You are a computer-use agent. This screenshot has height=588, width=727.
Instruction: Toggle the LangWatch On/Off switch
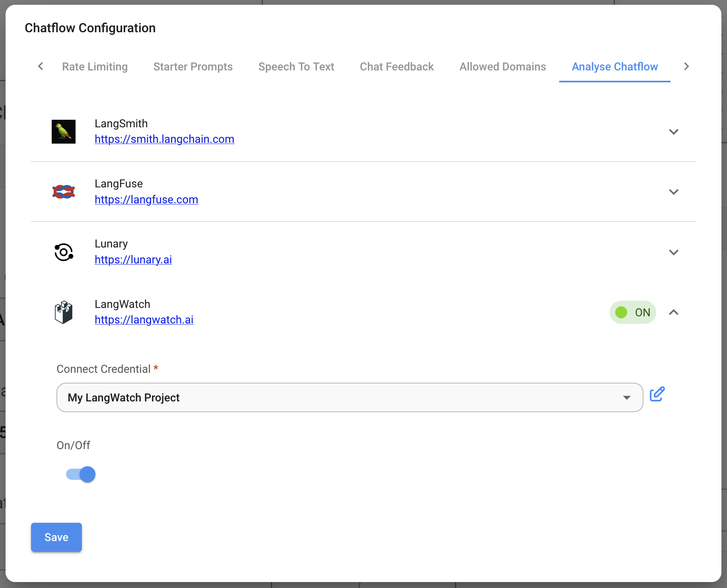[x=81, y=474]
